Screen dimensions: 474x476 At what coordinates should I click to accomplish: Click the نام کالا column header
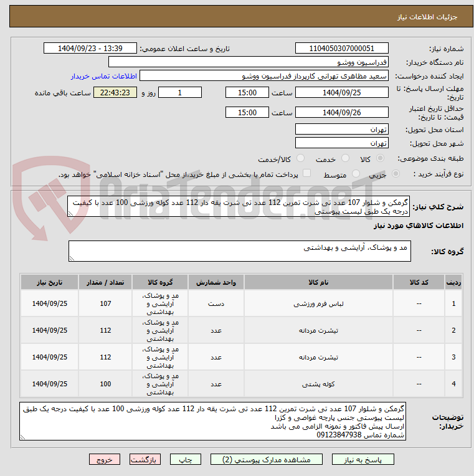point(318,282)
